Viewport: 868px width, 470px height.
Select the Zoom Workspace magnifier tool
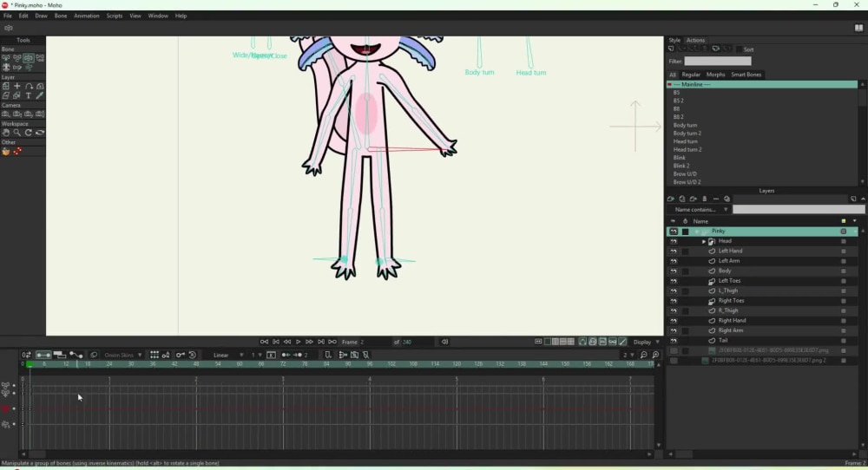pos(17,133)
